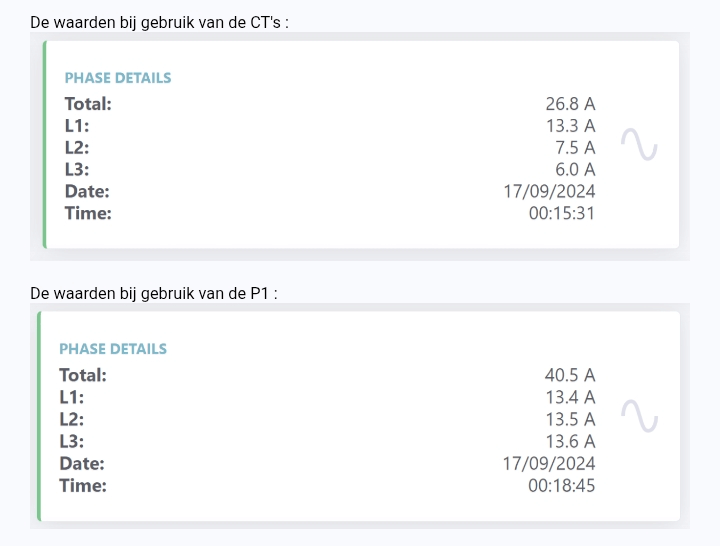
Task: Click the text 'De waarden bij gebruik van de P1'
Action: [x=149, y=293]
